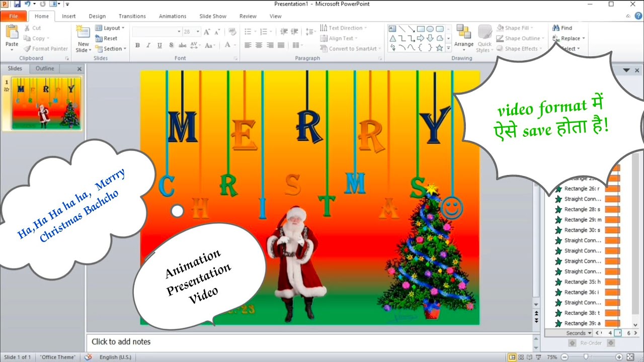Increase font size with grow font icon
This screenshot has width=644, height=362.
207,32
